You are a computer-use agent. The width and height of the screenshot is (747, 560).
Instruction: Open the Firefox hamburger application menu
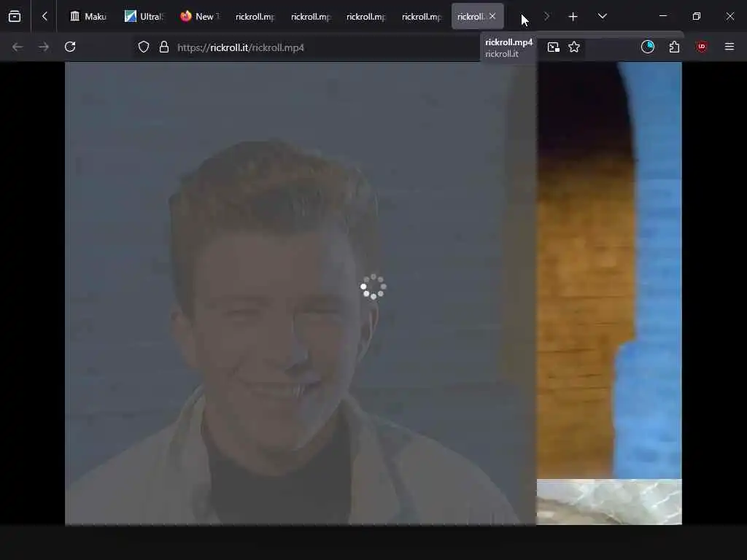pos(729,47)
